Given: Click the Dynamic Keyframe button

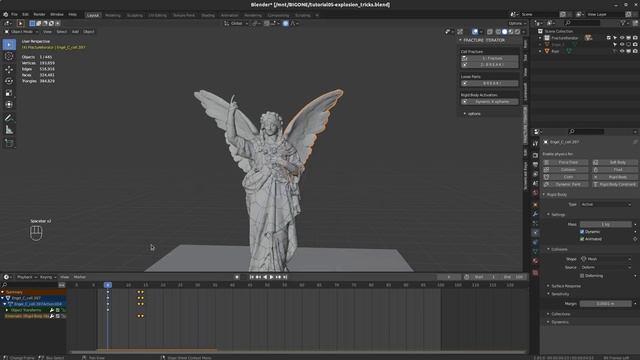Looking at the screenshot, I should 489,102.
